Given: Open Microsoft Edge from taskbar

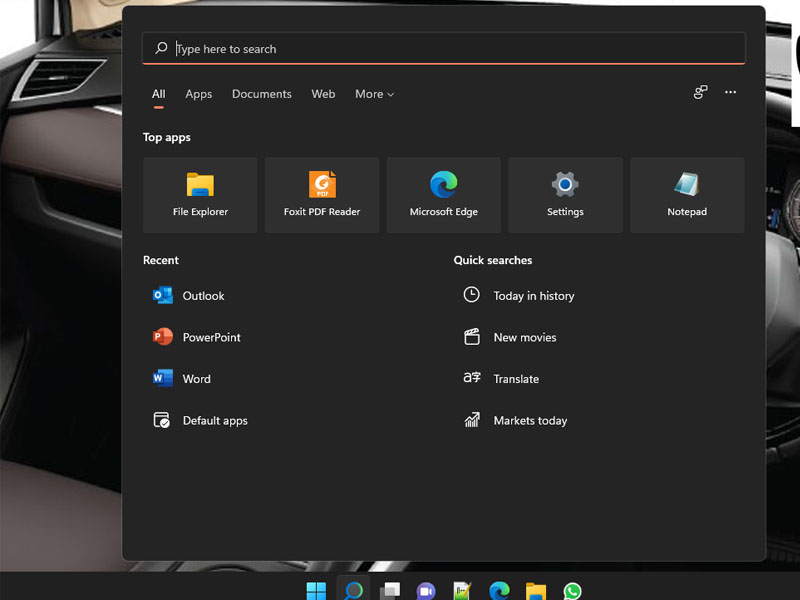Looking at the screenshot, I should pos(499,591).
